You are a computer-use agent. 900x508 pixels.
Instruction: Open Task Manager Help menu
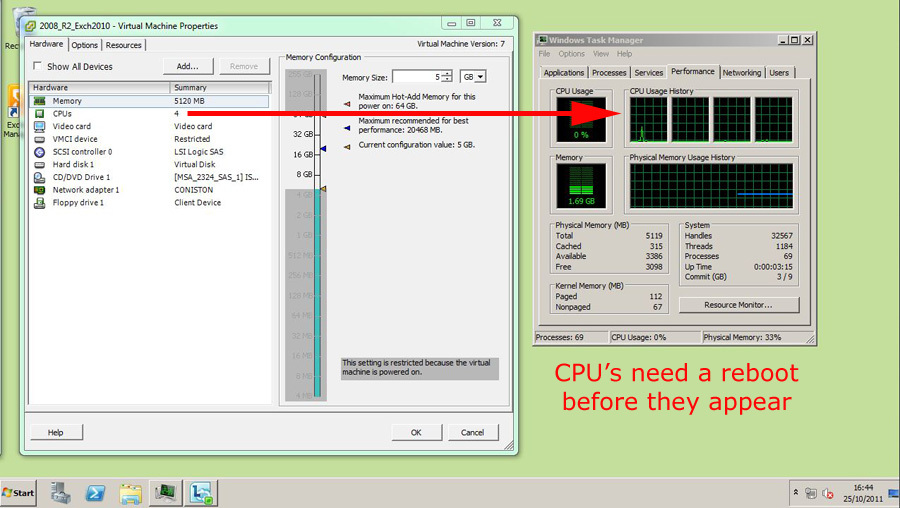pyautogui.click(x=624, y=54)
